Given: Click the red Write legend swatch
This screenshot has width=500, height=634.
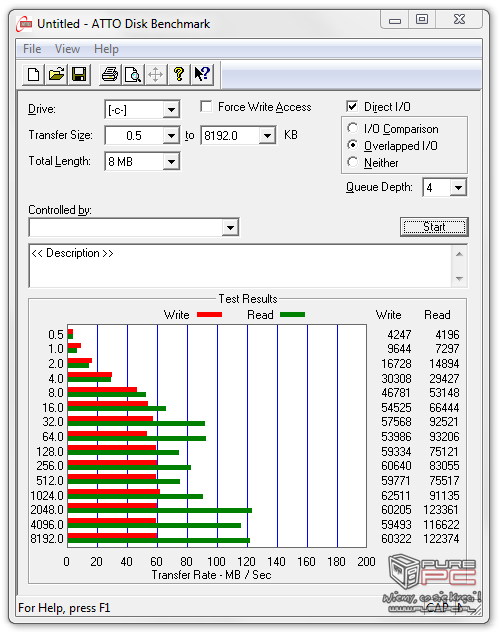Looking at the screenshot, I should click(x=209, y=315).
